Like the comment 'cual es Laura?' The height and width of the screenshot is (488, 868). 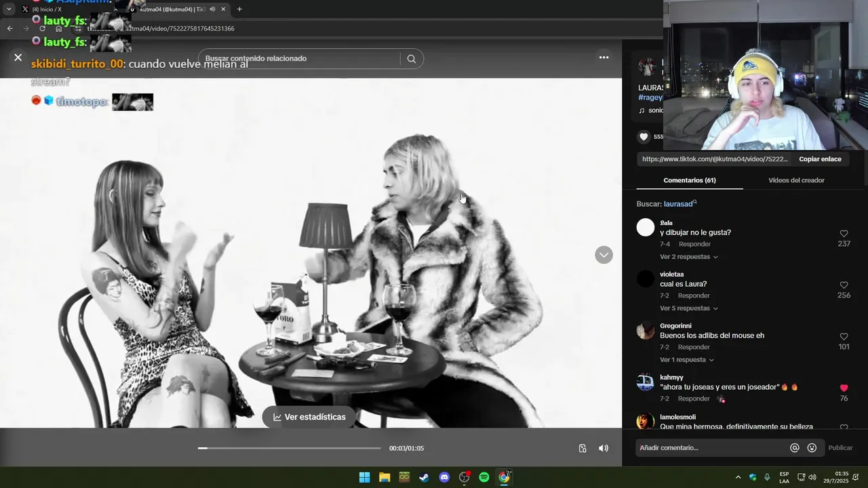[x=844, y=285]
